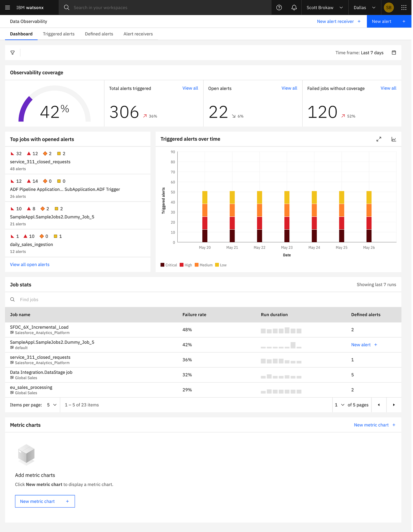The width and height of the screenshot is (413, 532).
Task: Click the Find jobs search field
Action: (203, 299)
